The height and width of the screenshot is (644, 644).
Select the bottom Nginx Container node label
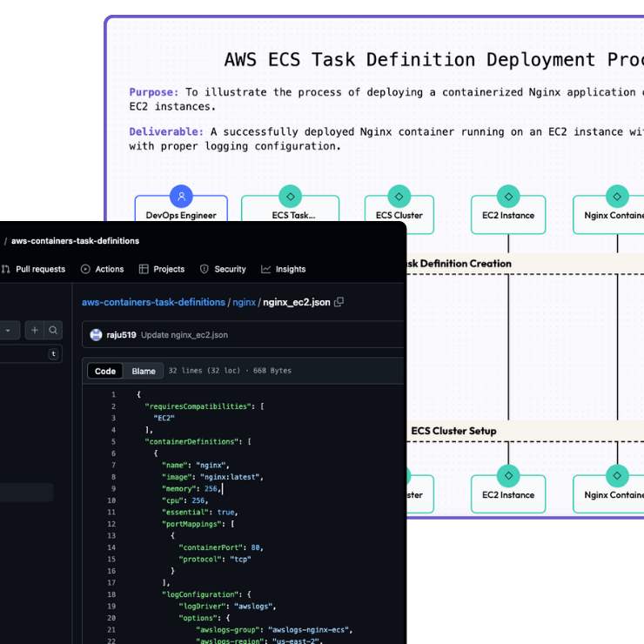click(614, 495)
